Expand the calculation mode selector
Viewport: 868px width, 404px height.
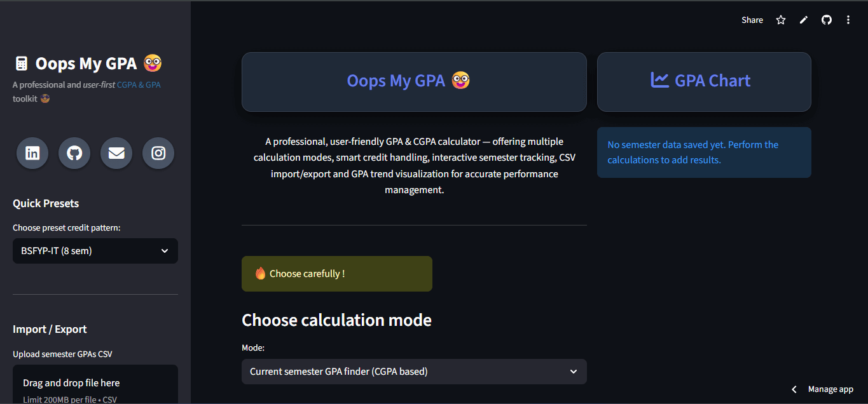tap(414, 372)
